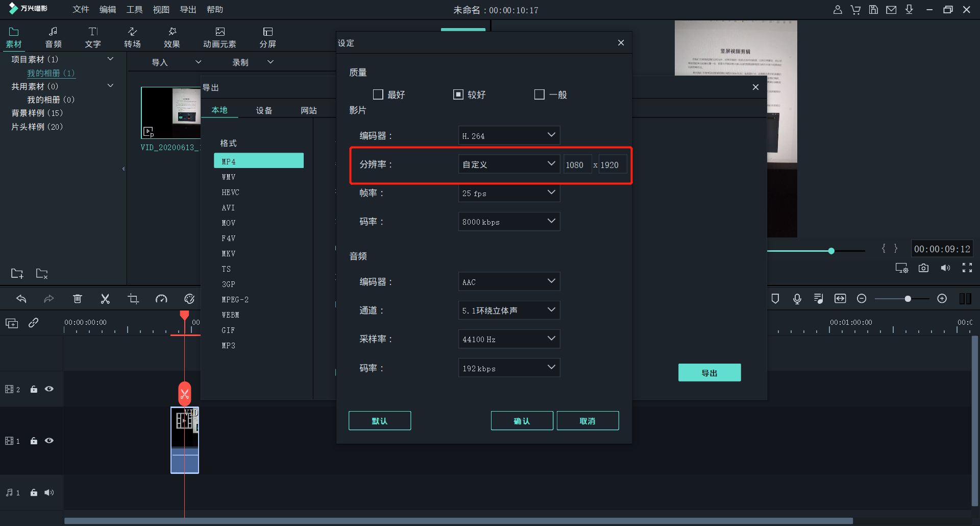The width and height of the screenshot is (980, 526).
Task: Select the scissors split tool
Action: pyautogui.click(x=105, y=299)
